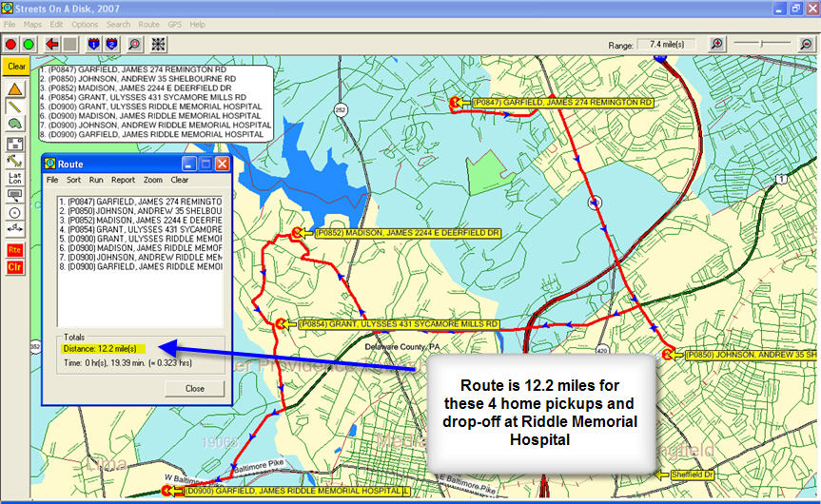The height and width of the screenshot is (504, 821).
Task: Select the distance measure line tool
Action: click(x=14, y=162)
